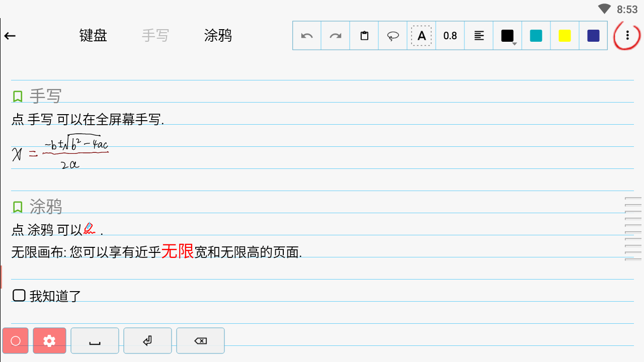Click the bookmark icon beside 手写 heading

coord(18,96)
